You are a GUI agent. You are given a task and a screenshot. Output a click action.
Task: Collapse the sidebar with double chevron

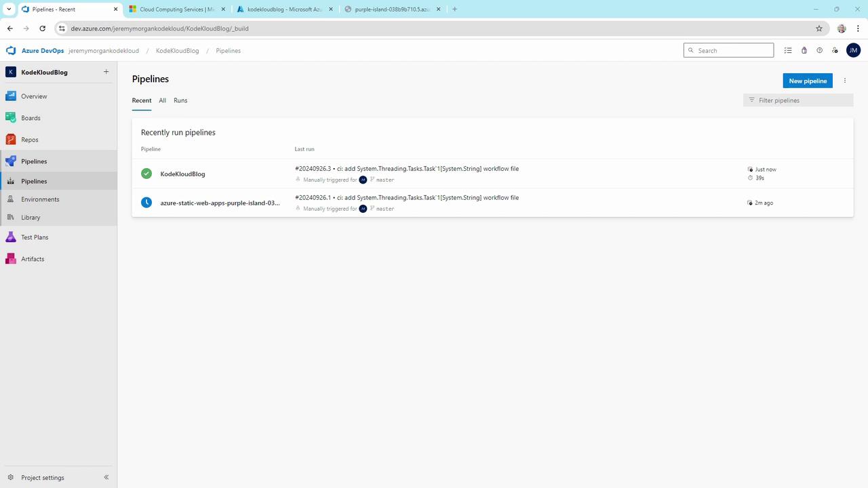106,478
